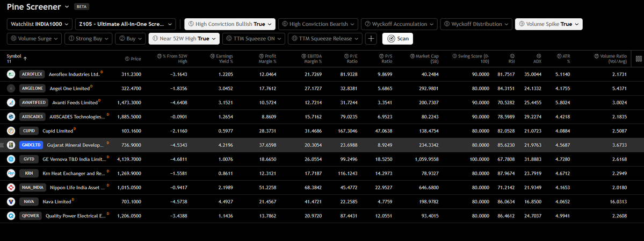Select the QPOWER ticker tag
Screen dimensions: 644x241
31,216
